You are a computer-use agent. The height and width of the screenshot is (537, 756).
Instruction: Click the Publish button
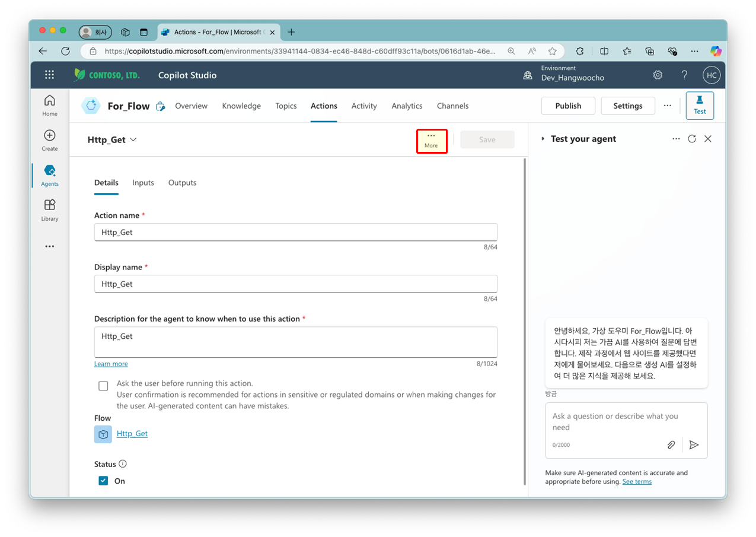tap(568, 106)
